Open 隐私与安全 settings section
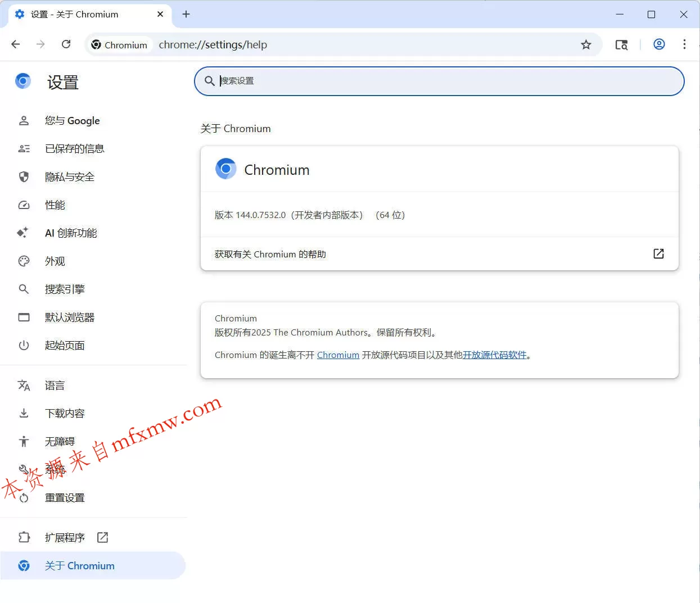 (93, 177)
